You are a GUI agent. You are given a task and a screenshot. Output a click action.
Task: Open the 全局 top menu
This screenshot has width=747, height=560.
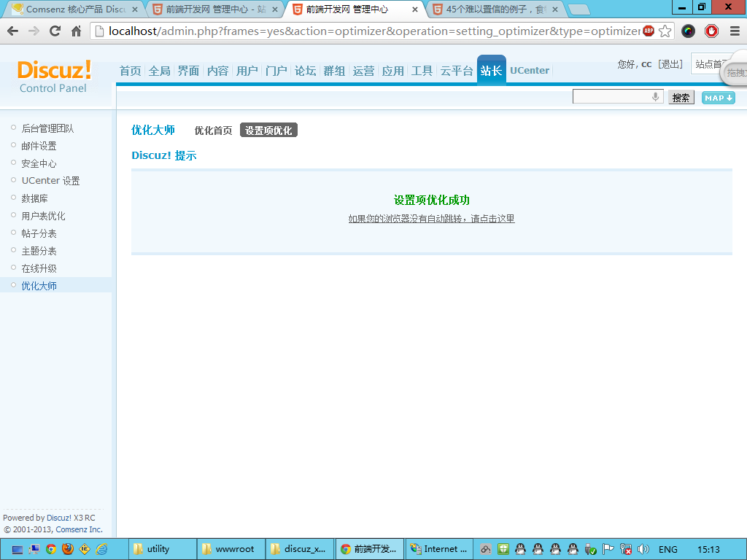(x=159, y=71)
